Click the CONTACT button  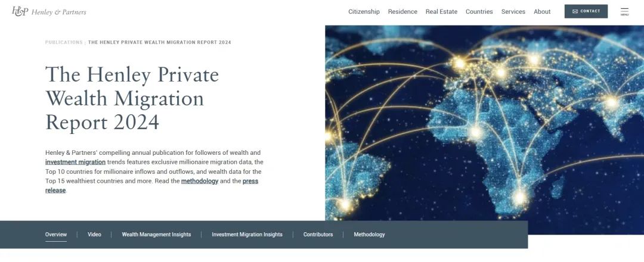[x=586, y=11]
